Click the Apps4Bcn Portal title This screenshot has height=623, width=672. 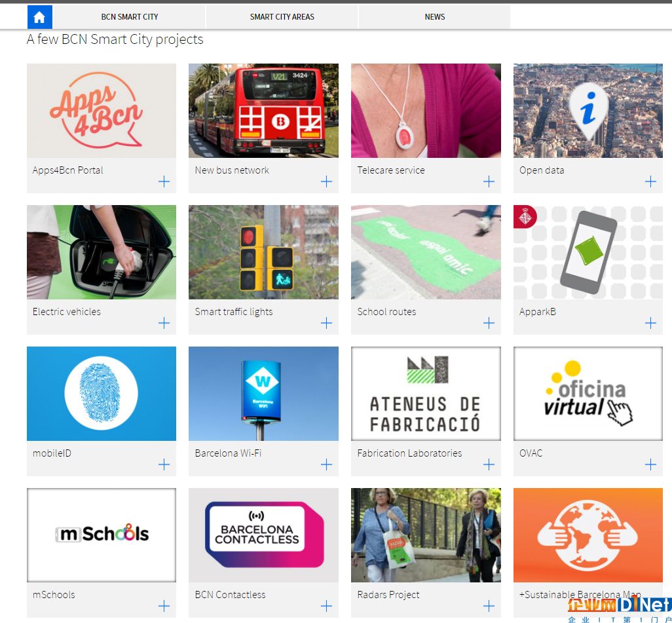coord(67,170)
